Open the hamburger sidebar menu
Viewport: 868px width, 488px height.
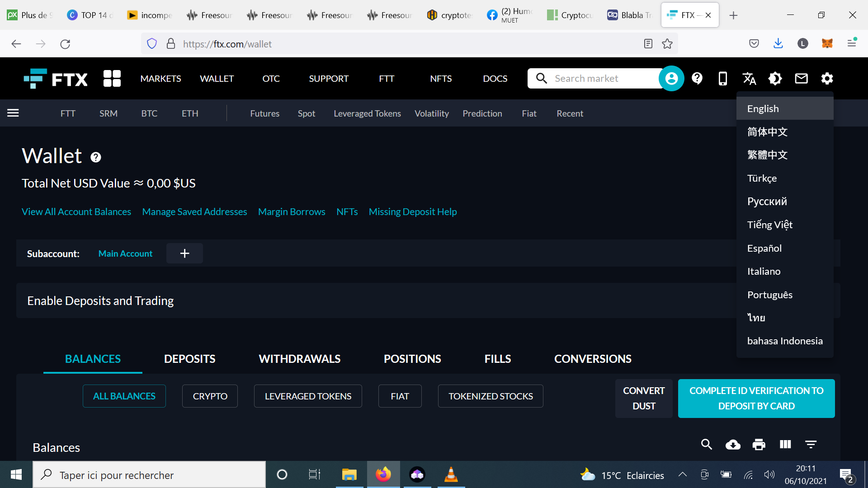pos(13,113)
